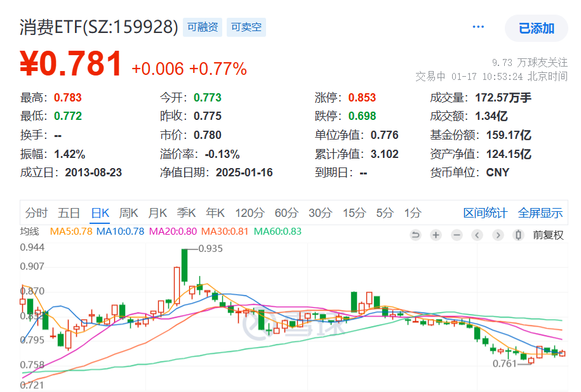Pan chart left using the left arrow icon
This screenshot has height=392, width=581.
[x=477, y=234]
